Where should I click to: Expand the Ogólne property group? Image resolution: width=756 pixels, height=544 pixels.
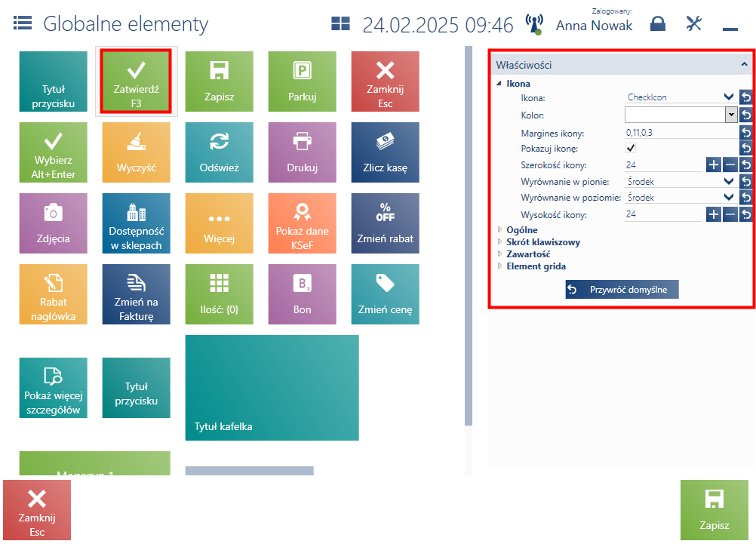tap(499, 229)
